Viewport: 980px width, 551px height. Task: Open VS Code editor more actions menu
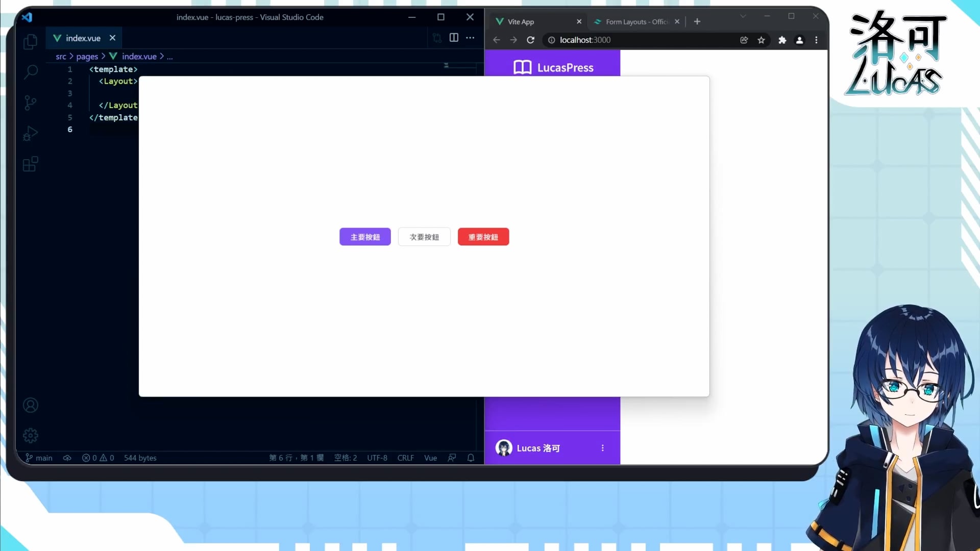(470, 38)
